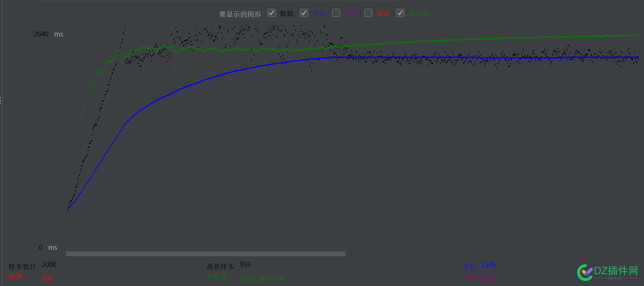Click the bottom red 偏离 statistic label
The width and height of the screenshot is (644, 286).
point(16,276)
